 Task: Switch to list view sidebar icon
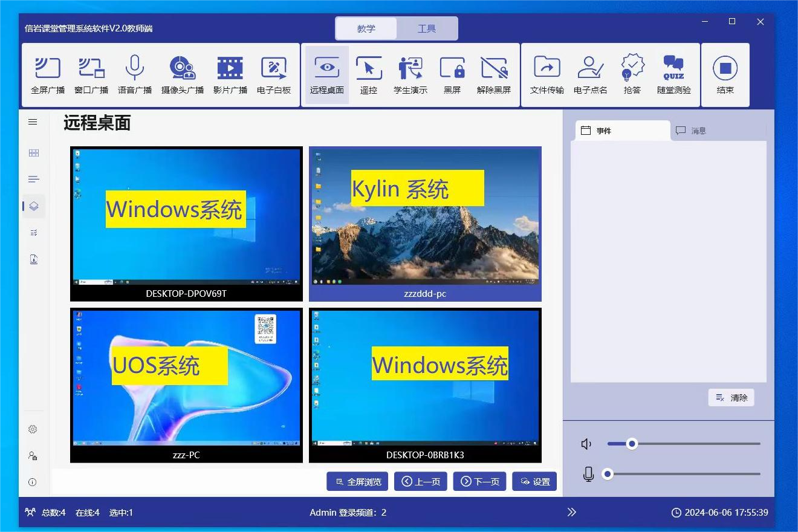34,180
